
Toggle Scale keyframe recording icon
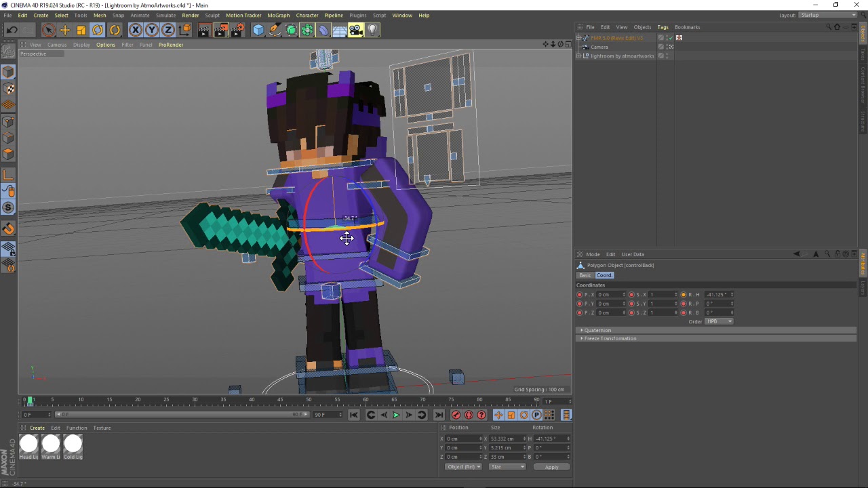coord(511,415)
